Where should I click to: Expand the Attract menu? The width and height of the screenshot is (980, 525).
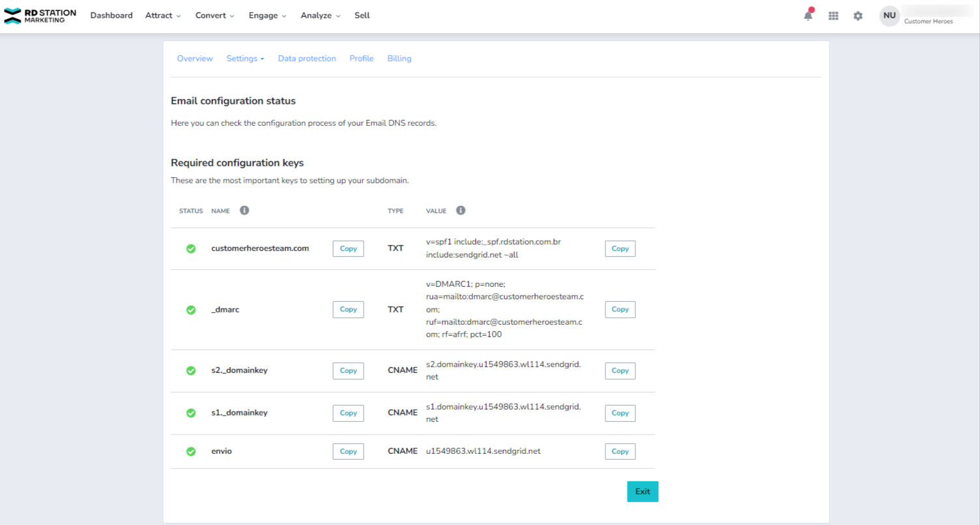164,16
